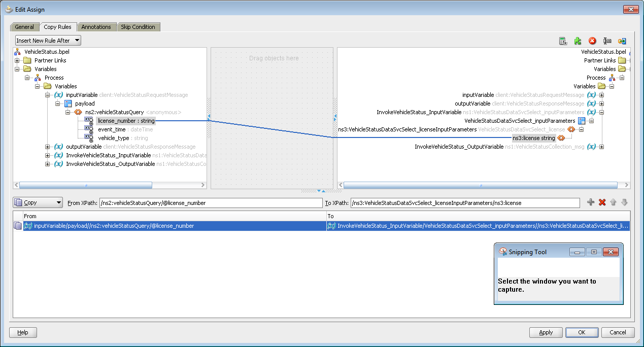Select the inputVariable/payload From cell in rule row
Image resolution: width=644 pixels, height=347 pixels.
(x=175, y=226)
